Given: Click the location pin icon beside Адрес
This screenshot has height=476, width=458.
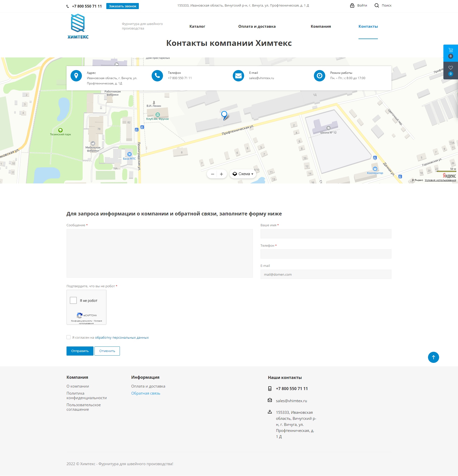Looking at the screenshot, I should [76, 76].
